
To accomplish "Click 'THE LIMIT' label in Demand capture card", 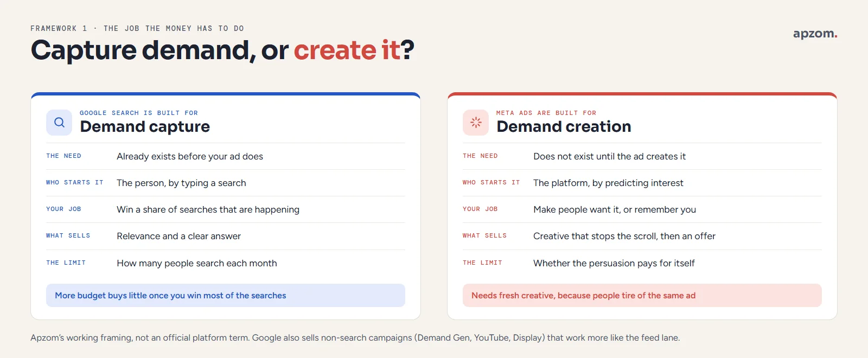I will click(66, 263).
